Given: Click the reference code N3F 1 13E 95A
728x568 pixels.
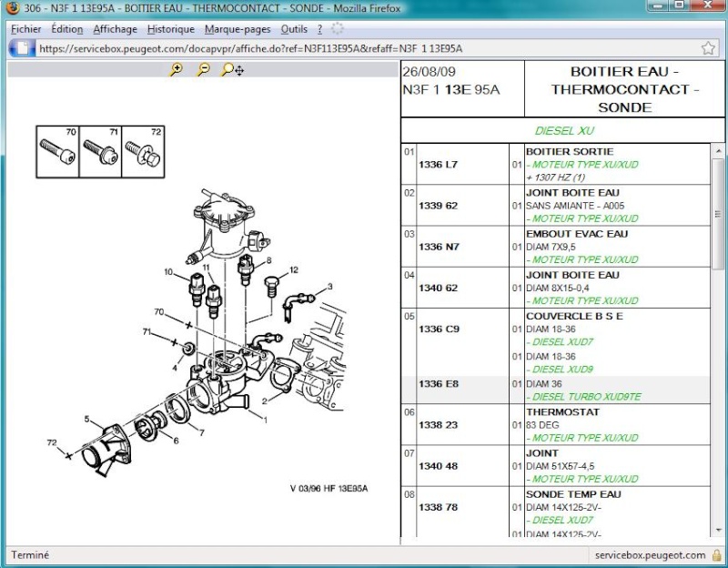Looking at the screenshot, I should (x=450, y=89).
